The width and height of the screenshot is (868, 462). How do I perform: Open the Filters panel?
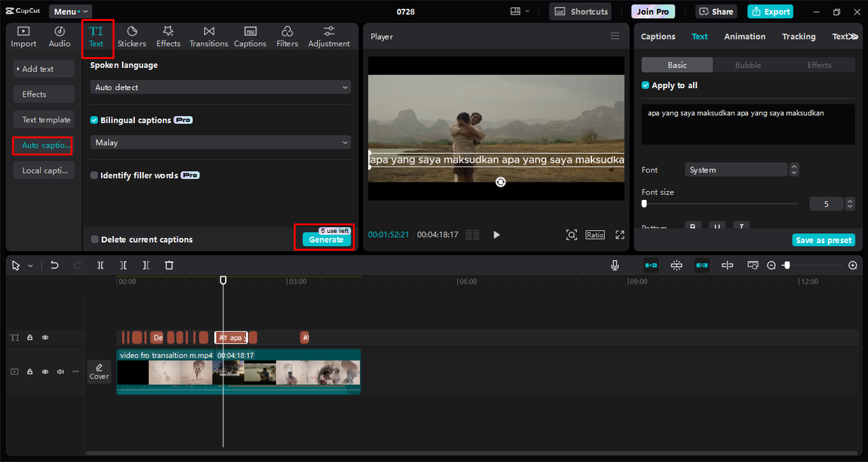click(287, 37)
